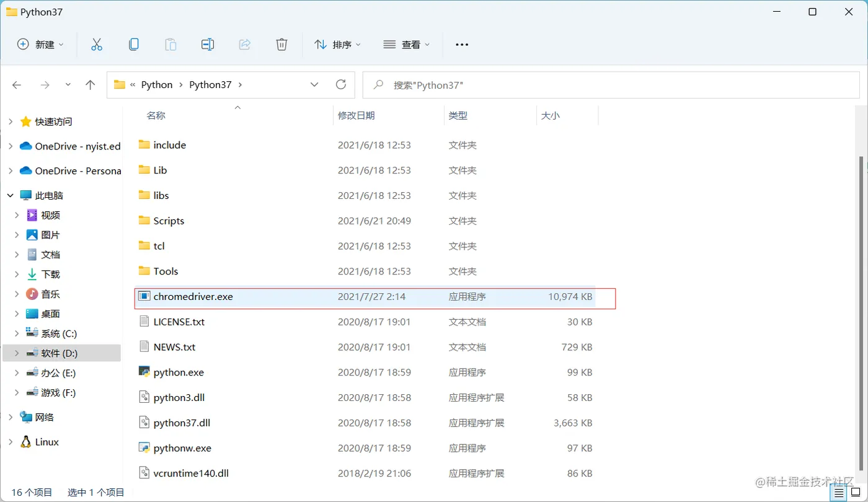Click the python.exe file icon

(144, 372)
